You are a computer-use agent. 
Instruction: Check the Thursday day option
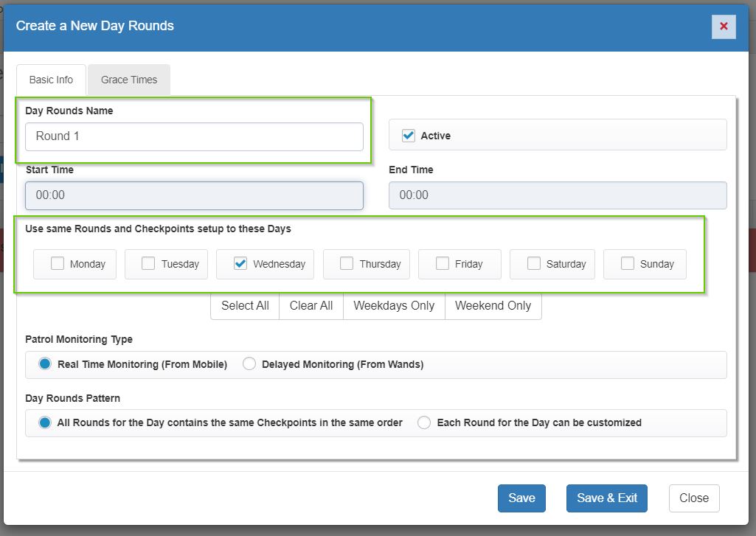[347, 264]
